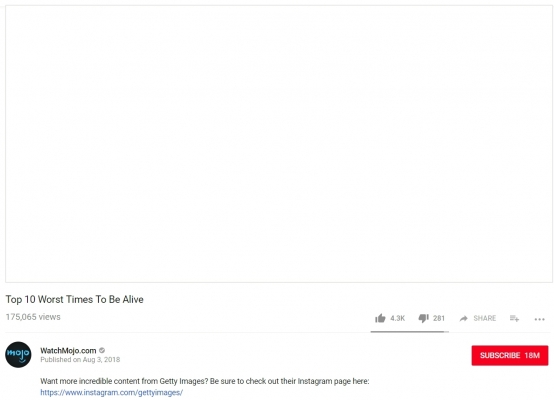Click the SHARE text label
This screenshot has width=554, height=400.
click(x=484, y=318)
